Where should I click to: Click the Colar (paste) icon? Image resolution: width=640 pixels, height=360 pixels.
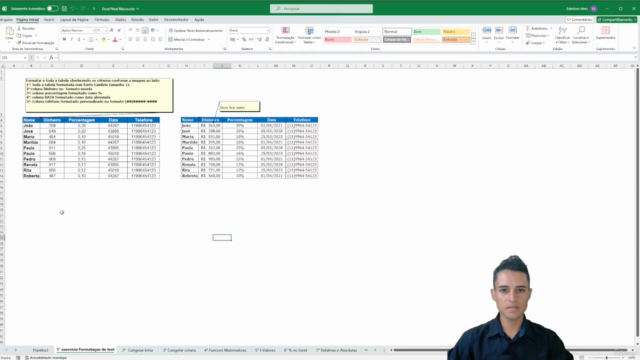[9, 31]
